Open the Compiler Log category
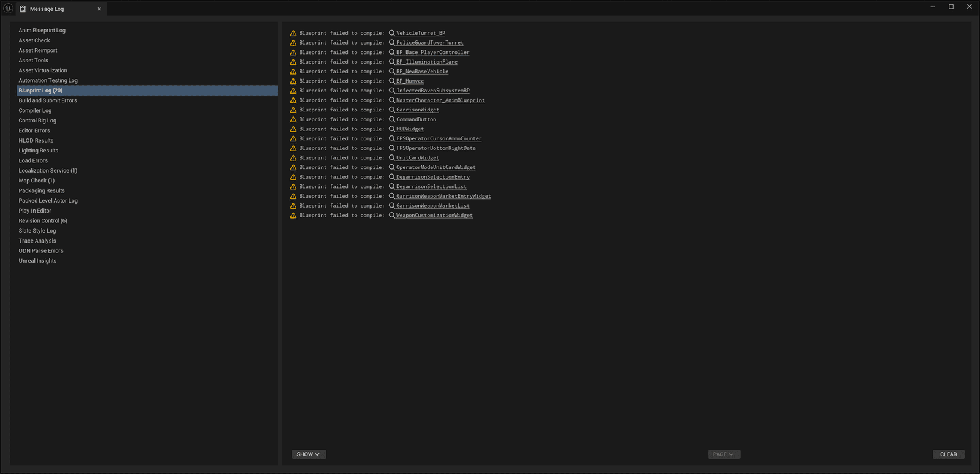This screenshot has height=474, width=980. coord(147,110)
